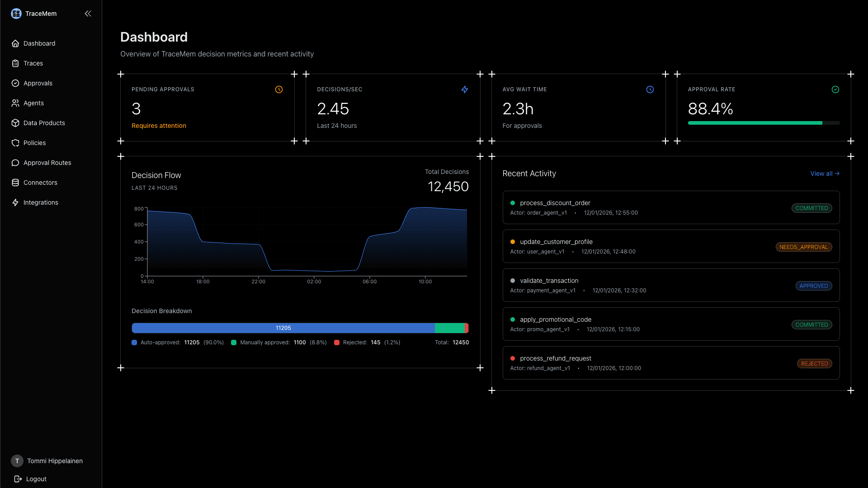
Task: Click the Policies shield icon
Action: [15, 143]
